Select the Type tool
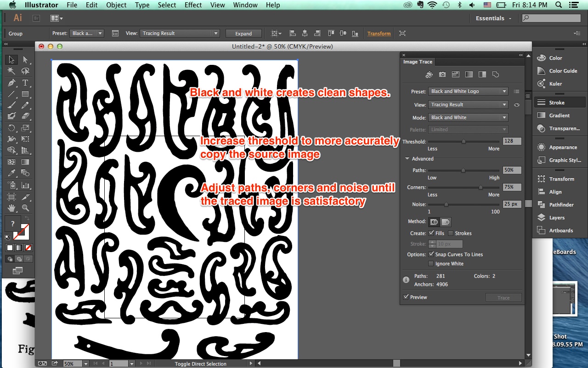The width and height of the screenshot is (588, 368). 25,83
